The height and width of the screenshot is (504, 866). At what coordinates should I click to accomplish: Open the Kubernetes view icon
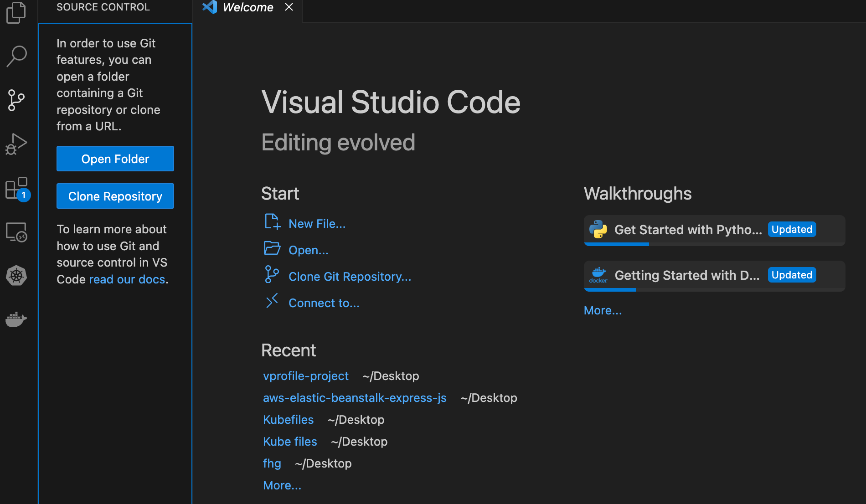[x=16, y=276]
